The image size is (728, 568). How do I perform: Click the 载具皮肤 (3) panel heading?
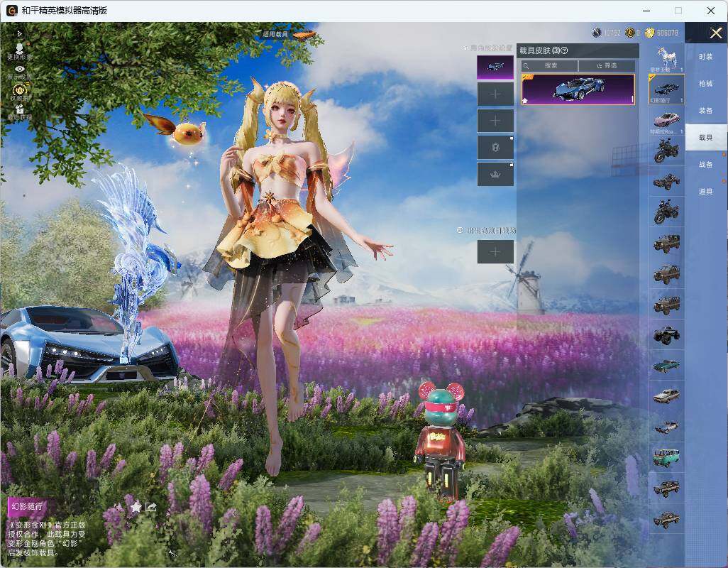(x=539, y=50)
